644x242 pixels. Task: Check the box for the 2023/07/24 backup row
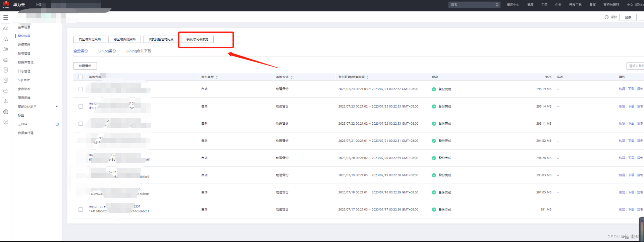80,89
